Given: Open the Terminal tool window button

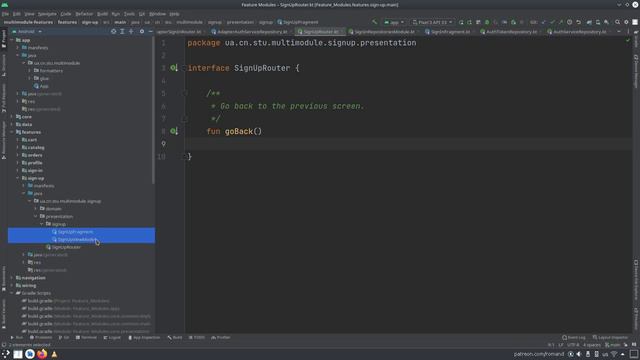Looking at the screenshot, I should coord(86,338).
